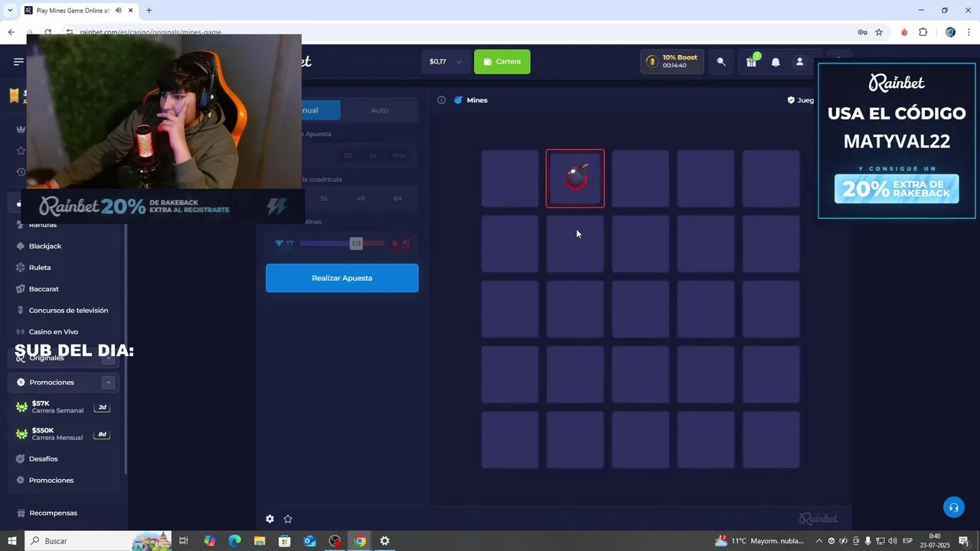Open the Chrome profile avatar
The image size is (980, 551).
pyautogui.click(x=950, y=32)
